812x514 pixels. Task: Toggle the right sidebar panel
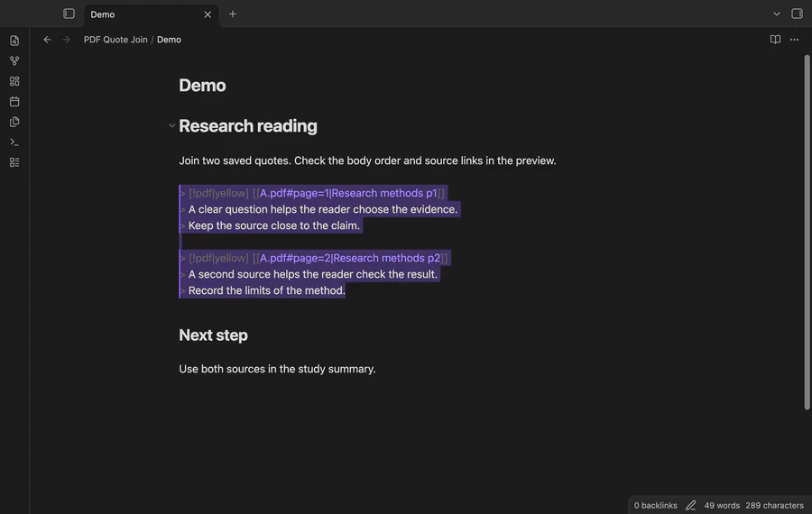click(797, 14)
